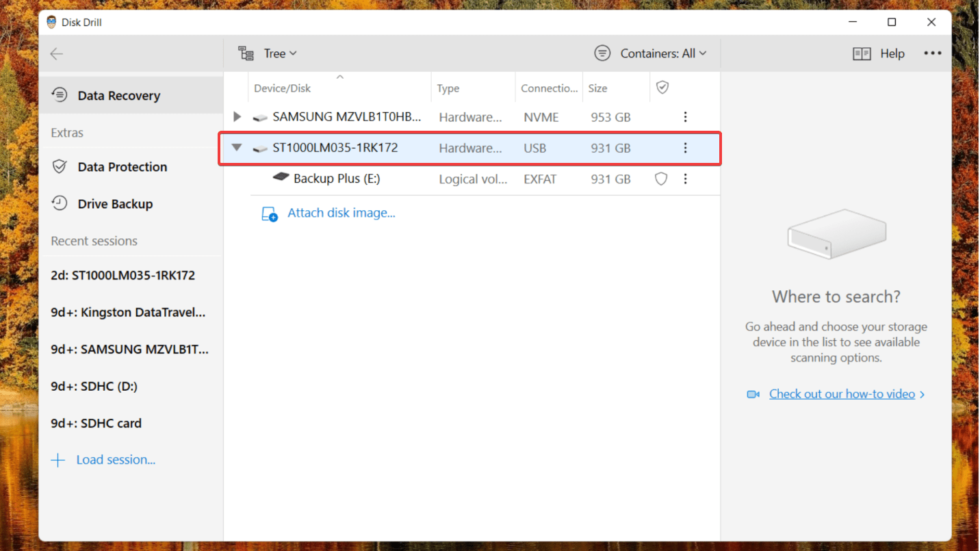Select the ST1000LM035-1RK172 disk

335,148
